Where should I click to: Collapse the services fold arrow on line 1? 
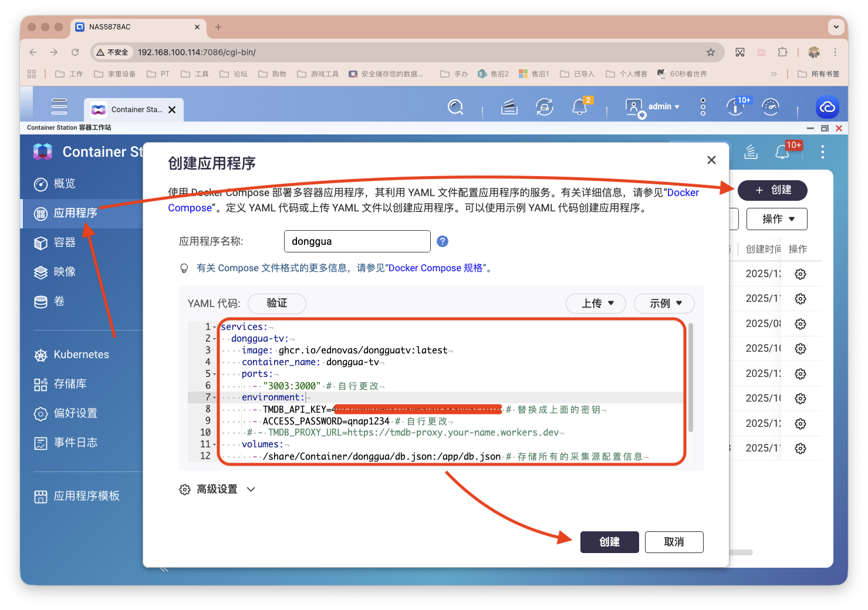[x=215, y=327]
